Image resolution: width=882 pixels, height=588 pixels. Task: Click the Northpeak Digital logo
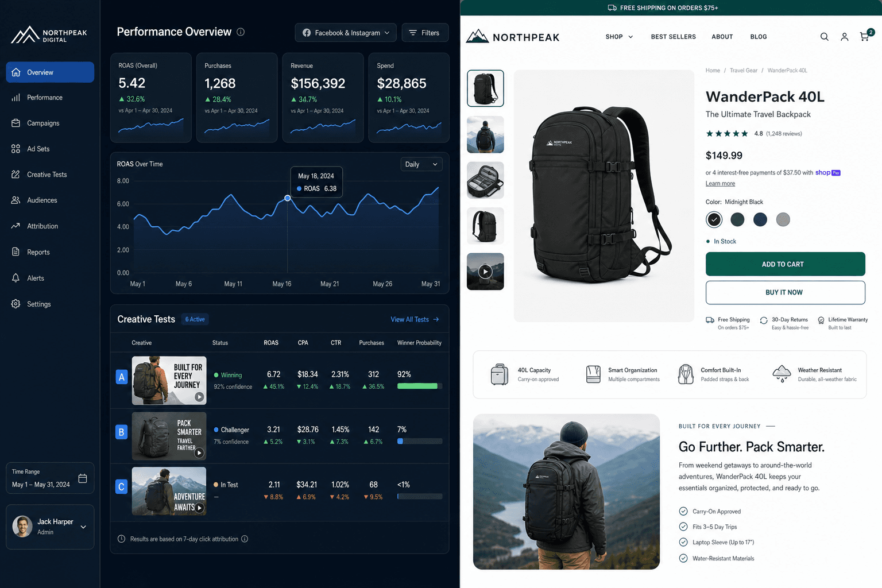coord(49,35)
